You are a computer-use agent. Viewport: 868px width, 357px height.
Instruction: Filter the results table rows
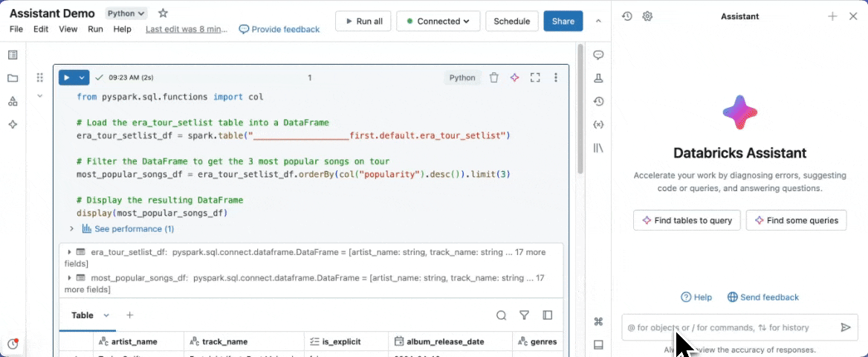tap(524, 315)
